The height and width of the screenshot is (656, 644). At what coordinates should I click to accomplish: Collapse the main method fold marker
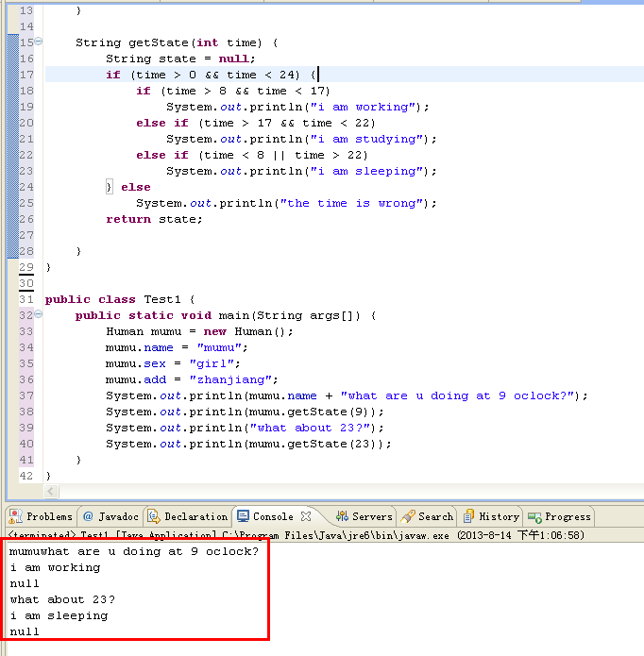tap(38, 313)
